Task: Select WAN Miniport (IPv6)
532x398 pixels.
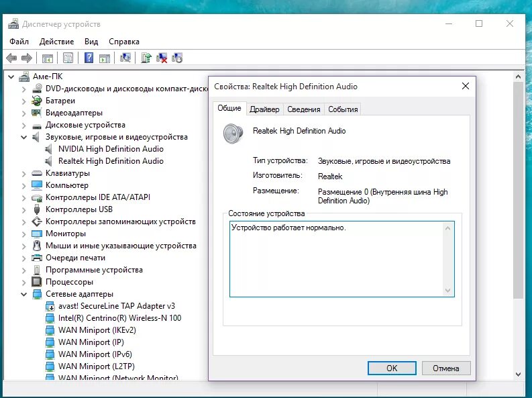Action: point(95,354)
